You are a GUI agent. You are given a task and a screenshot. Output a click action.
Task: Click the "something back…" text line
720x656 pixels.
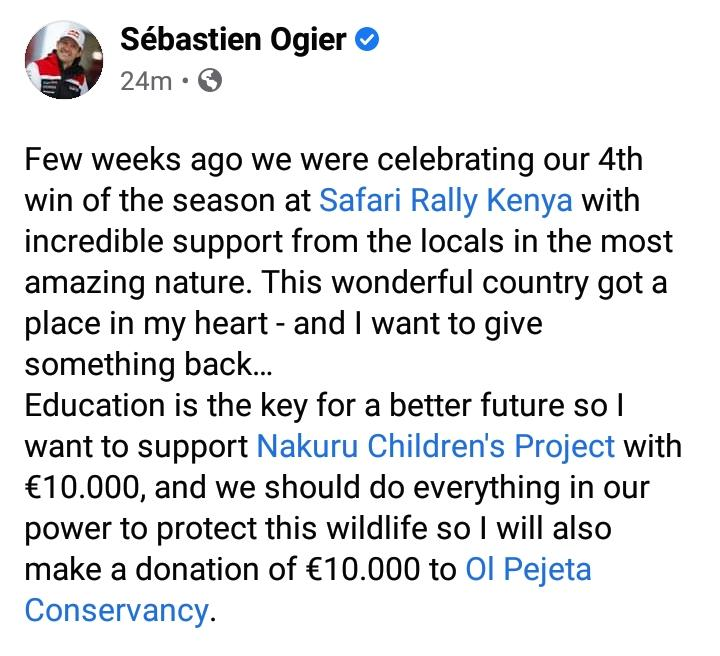pos(138,364)
